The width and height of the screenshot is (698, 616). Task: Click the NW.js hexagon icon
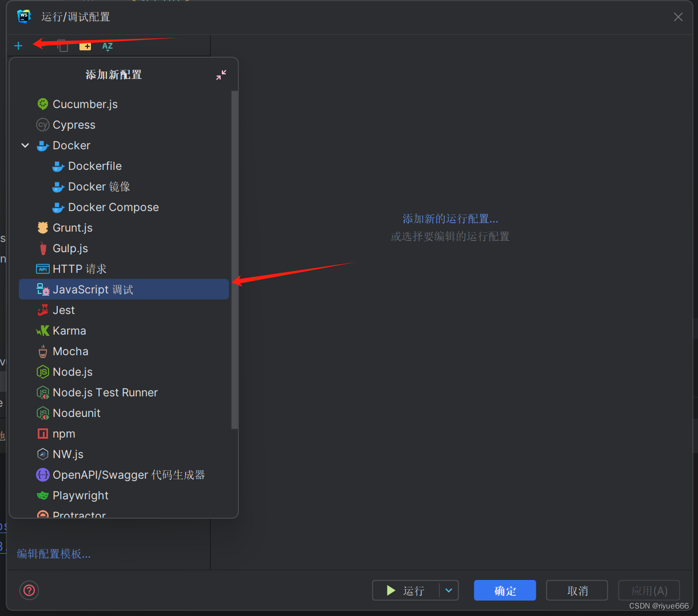point(43,454)
